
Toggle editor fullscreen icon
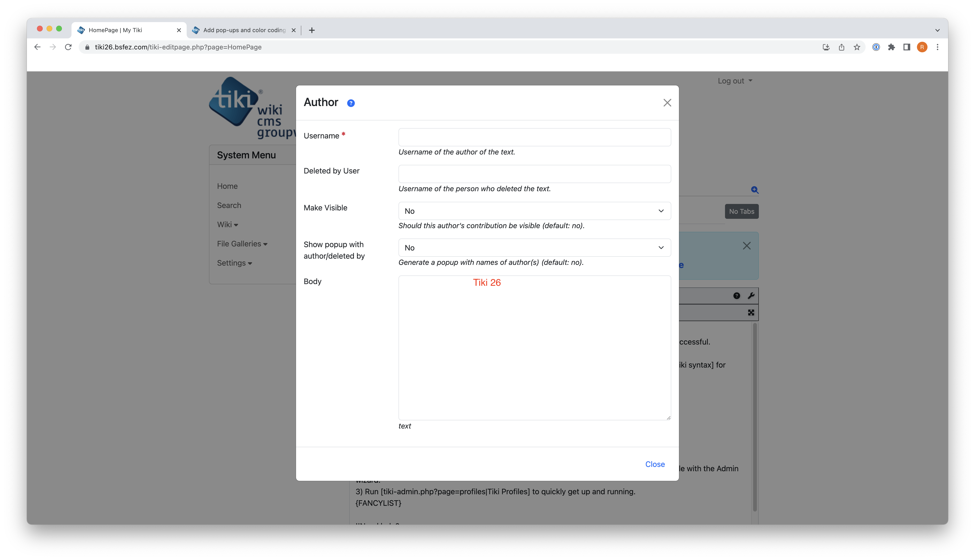(751, 313)
